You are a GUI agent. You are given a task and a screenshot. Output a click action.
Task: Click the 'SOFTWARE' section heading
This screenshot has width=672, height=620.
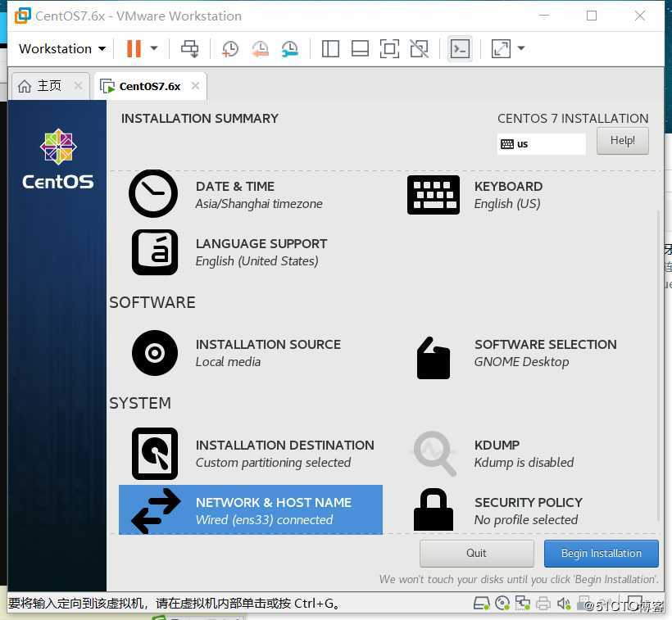152,302
